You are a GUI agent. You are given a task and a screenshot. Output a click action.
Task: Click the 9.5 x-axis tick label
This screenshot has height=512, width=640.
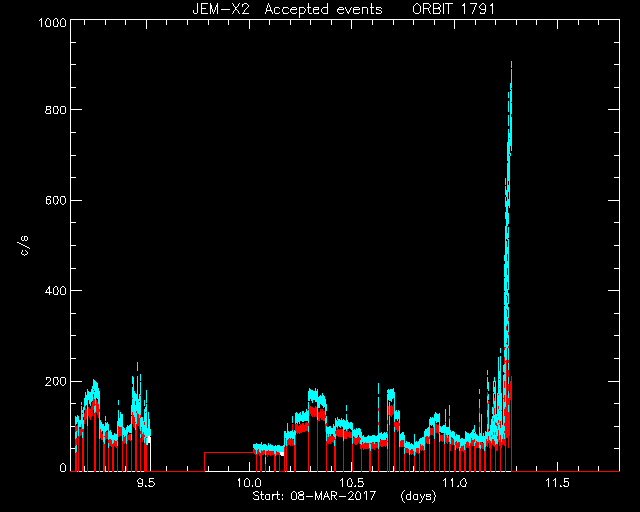point(146,483)
